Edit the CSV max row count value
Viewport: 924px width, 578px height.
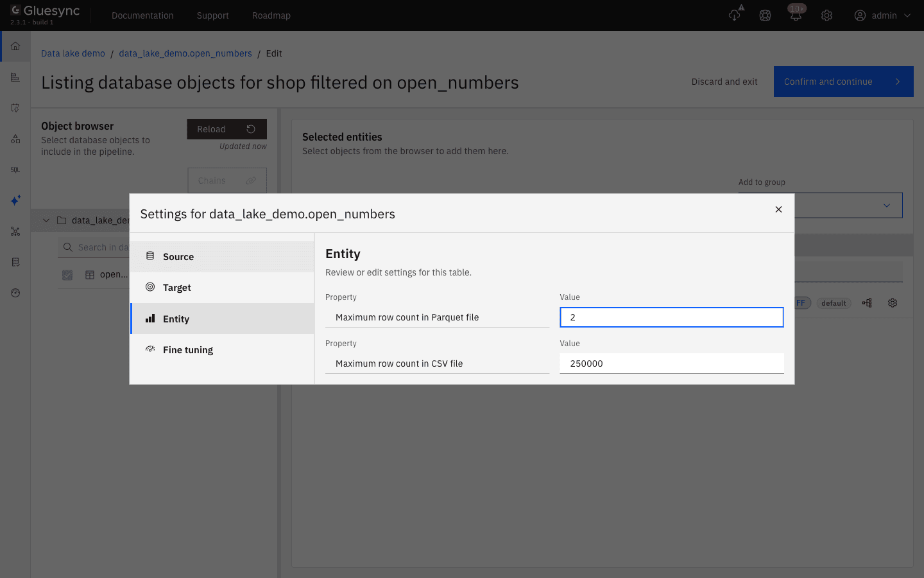[x=672, y=363]
